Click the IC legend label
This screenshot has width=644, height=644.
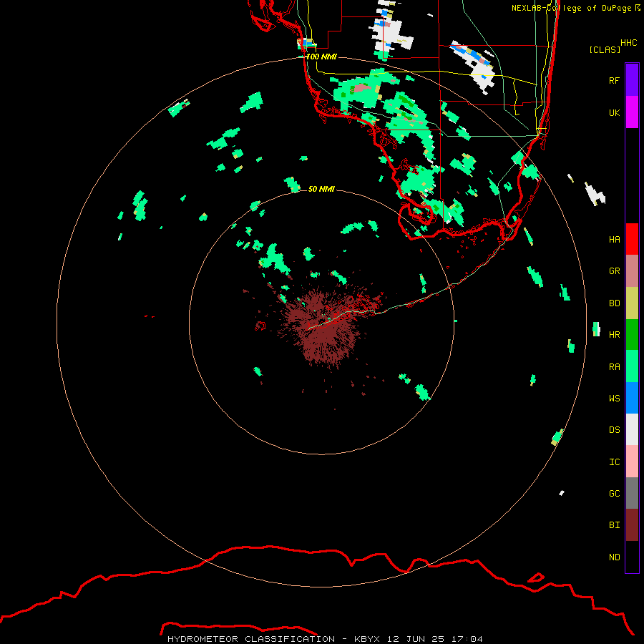(x=614, y=462)
